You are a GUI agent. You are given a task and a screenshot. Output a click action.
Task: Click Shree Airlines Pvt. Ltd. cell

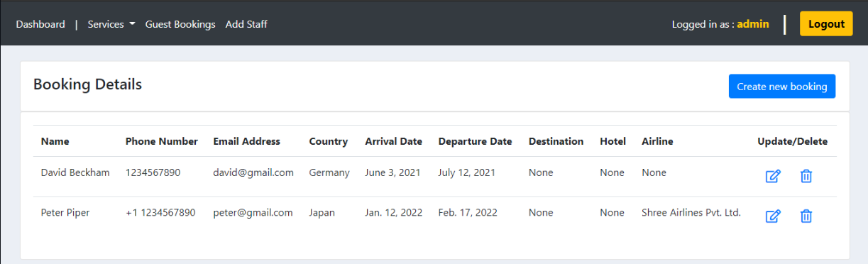691,212
